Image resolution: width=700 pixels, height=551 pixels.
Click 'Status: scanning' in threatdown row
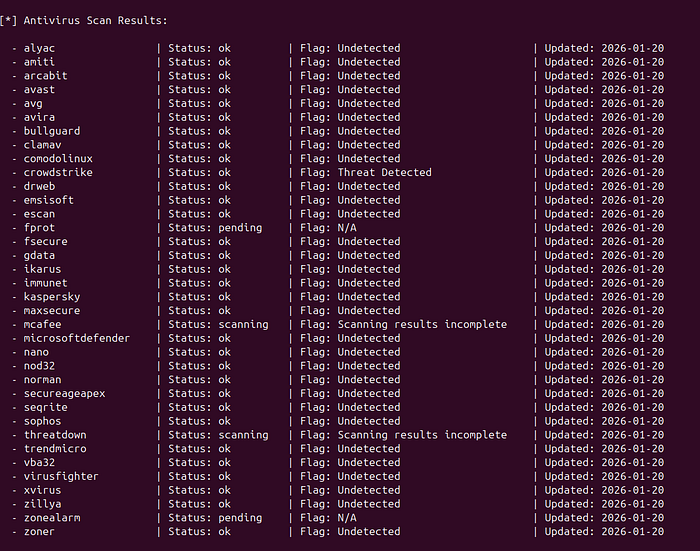tap(218, 435)
